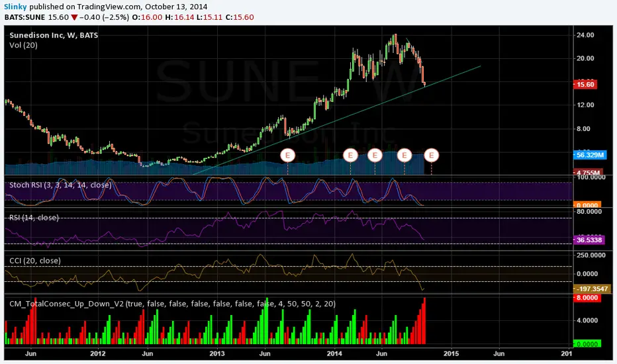
Task: Click the 4.755M volume average tag
Action: click(589, 172)
